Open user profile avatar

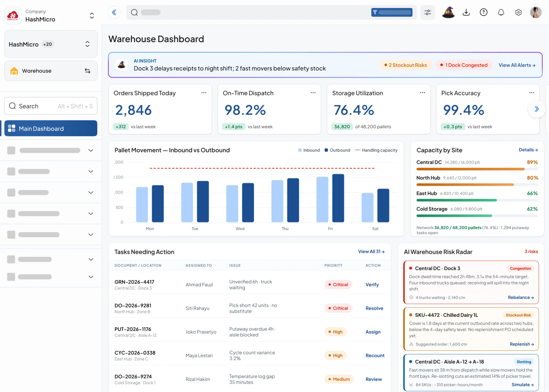(x=536, y=12)
